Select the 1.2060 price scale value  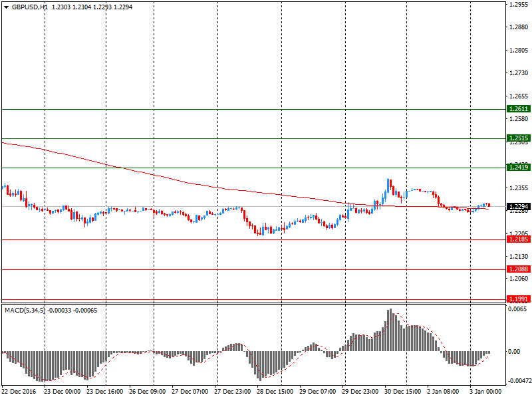[x=519, y=279]
